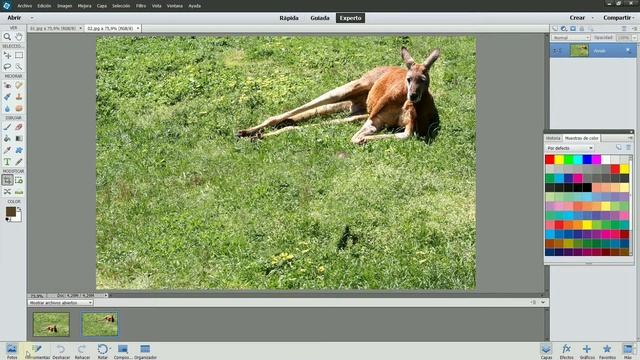Open the Compartir dropdown
The image size is (640, 360).
coord(619,18)
